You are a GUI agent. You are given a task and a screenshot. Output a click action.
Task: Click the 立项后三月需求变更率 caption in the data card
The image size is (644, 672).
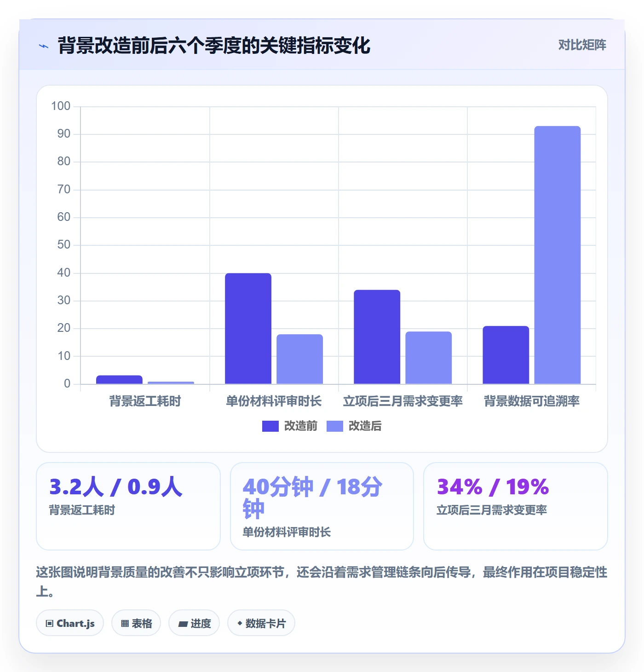(x=492, y=510)
